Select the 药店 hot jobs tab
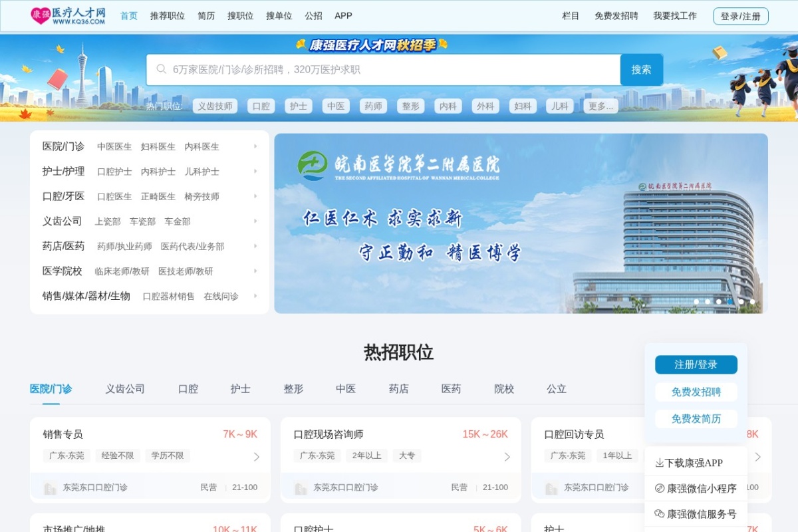798x532 pixels. [x=399, y=389]
